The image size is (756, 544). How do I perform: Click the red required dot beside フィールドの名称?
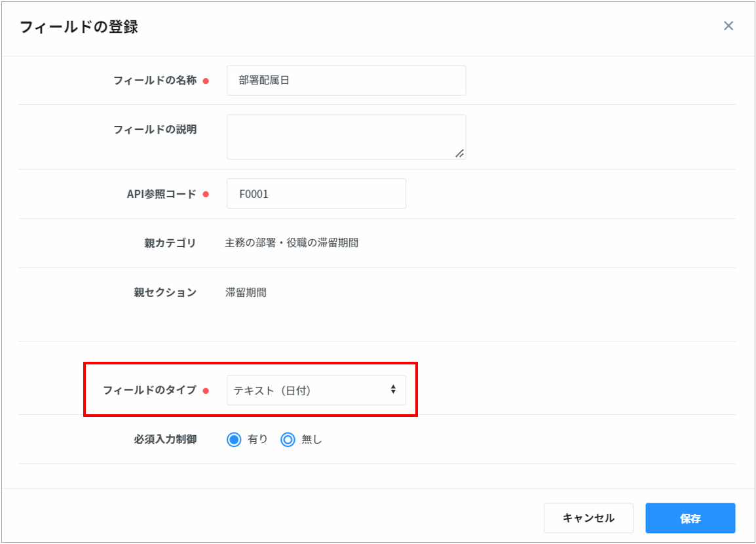pyautogui.click(x=205, y=81)
